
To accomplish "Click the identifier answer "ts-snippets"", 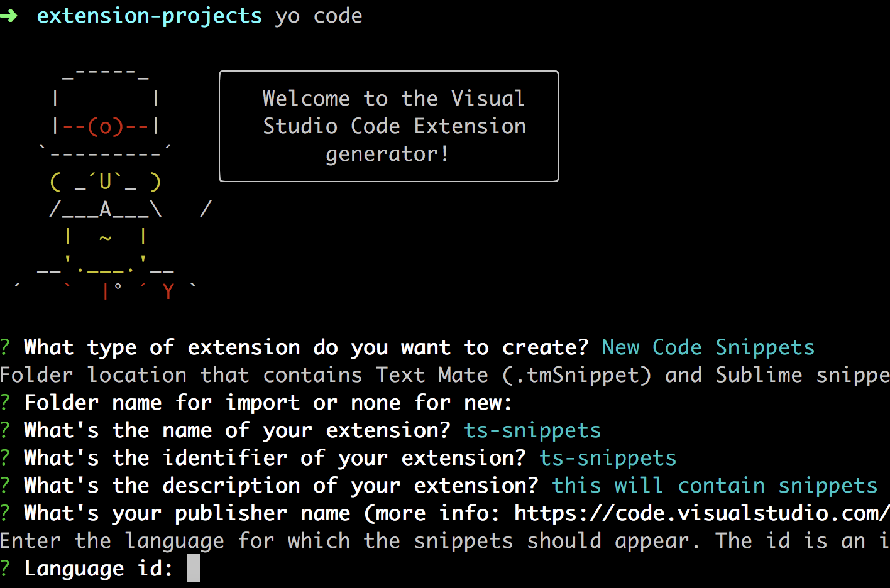I will (x=608, y=458).
